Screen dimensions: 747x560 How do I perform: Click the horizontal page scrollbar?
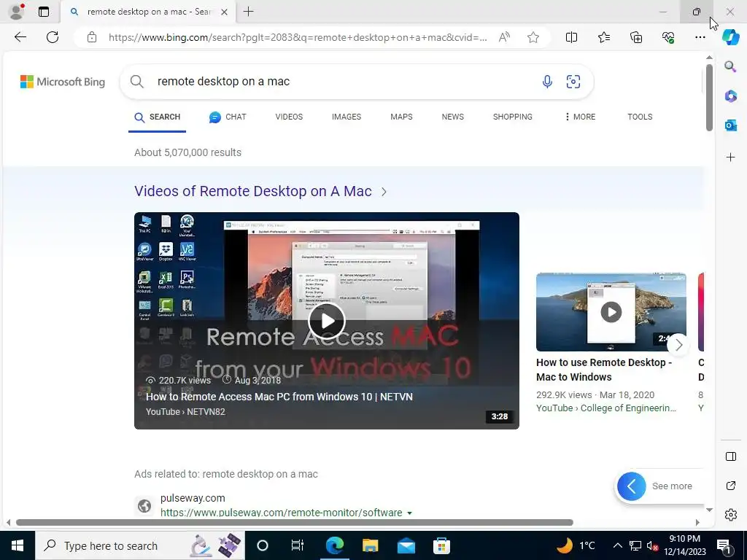(x=295, y=522)
